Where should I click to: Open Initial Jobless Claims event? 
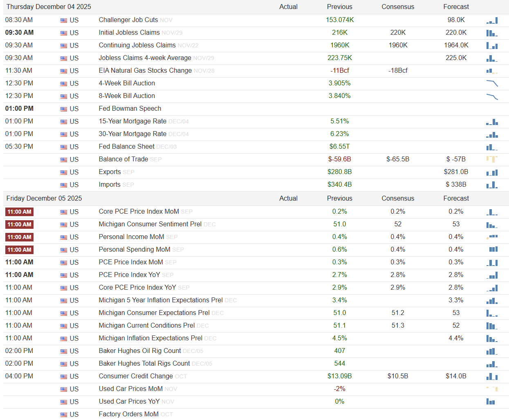pos(129,33)
